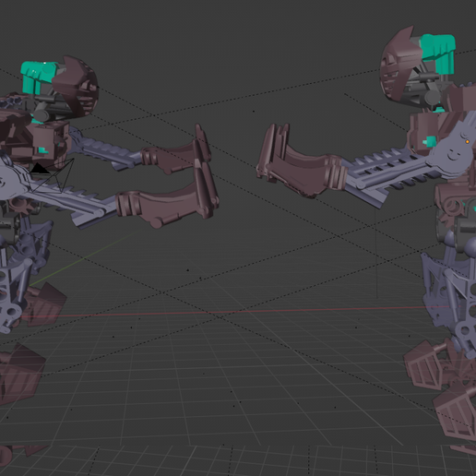Select the right robot's gray leg frame
The width and height of the screenshot is (476, 476).
click(449, 295)
